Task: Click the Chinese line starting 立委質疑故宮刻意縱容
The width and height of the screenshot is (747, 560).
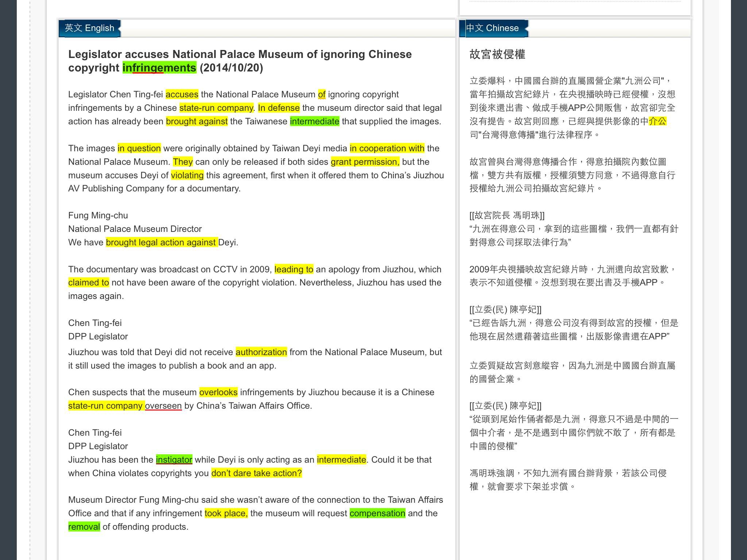Action: click(572, 366)
